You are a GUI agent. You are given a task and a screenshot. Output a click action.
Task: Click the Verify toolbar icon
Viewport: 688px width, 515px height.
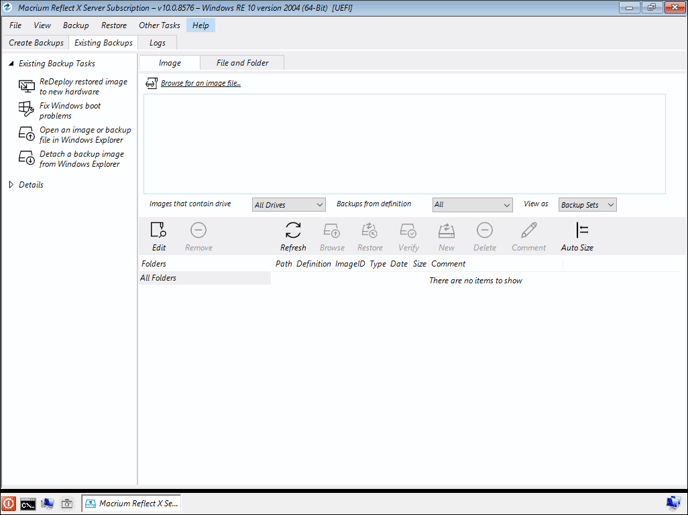coord(408,229)
